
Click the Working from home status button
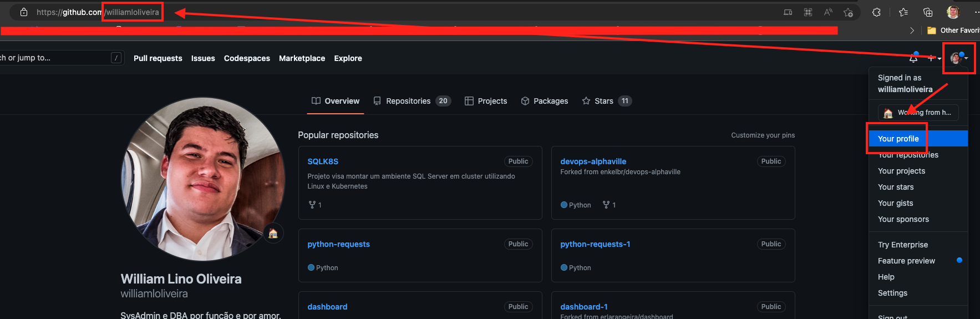(918, 113)
